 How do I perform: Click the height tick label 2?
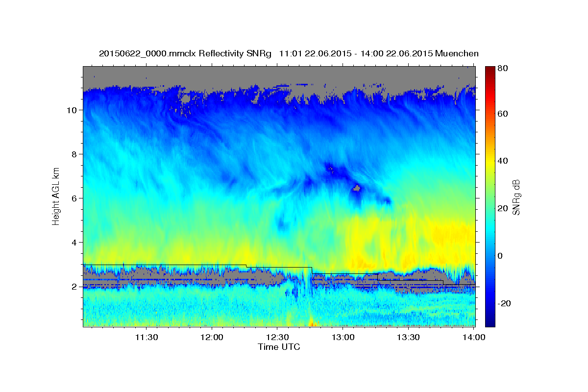(73, 287)
